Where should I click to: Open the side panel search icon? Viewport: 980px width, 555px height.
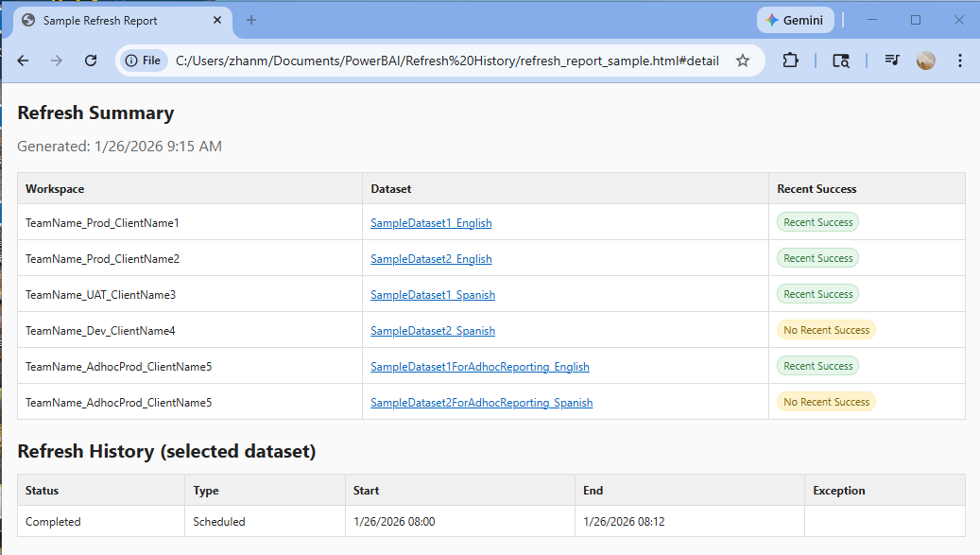pyautogui.click(x=841, y=60)
